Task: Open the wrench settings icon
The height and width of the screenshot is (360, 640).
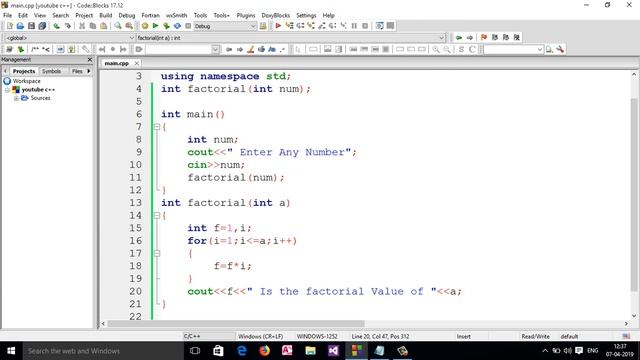Action: (560, 49)
